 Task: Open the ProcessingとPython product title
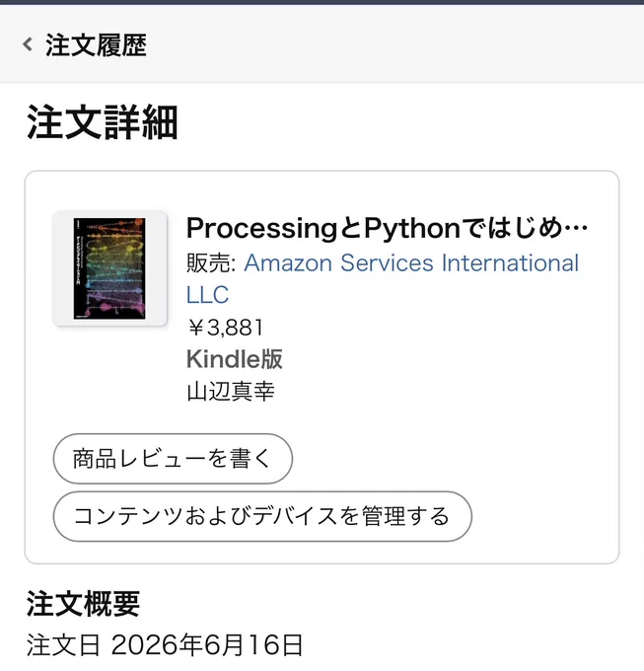point(387,228)
